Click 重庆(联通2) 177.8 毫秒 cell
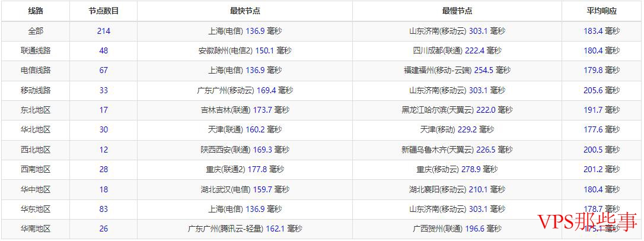 click(x=245, y=169)
